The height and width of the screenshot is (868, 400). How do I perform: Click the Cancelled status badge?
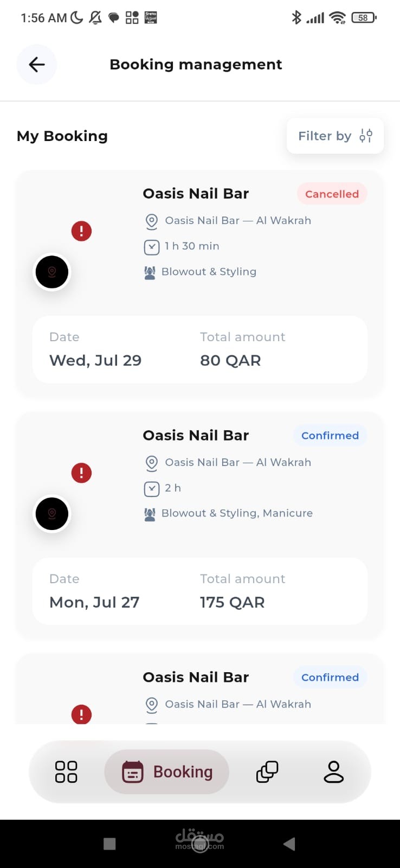[x=332, y=194]
